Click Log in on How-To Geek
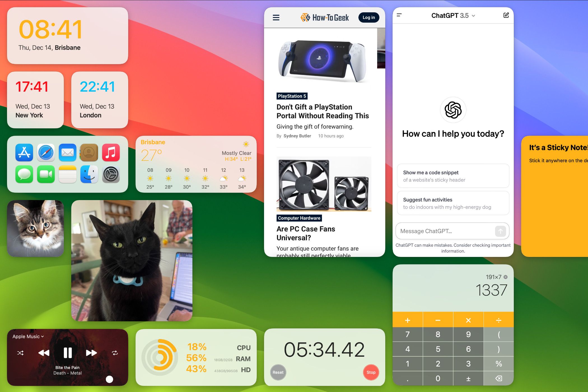The image size is (588, 392). pos(369,17)
